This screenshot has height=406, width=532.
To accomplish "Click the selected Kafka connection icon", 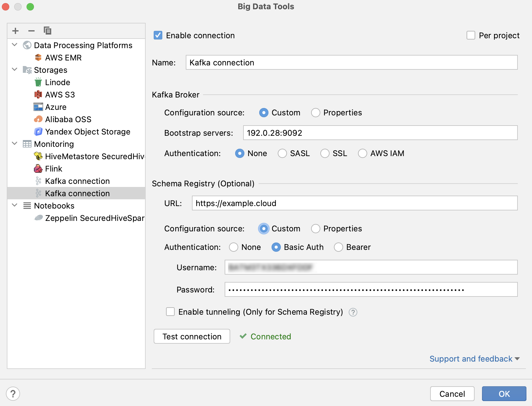I will click(38, 193).
